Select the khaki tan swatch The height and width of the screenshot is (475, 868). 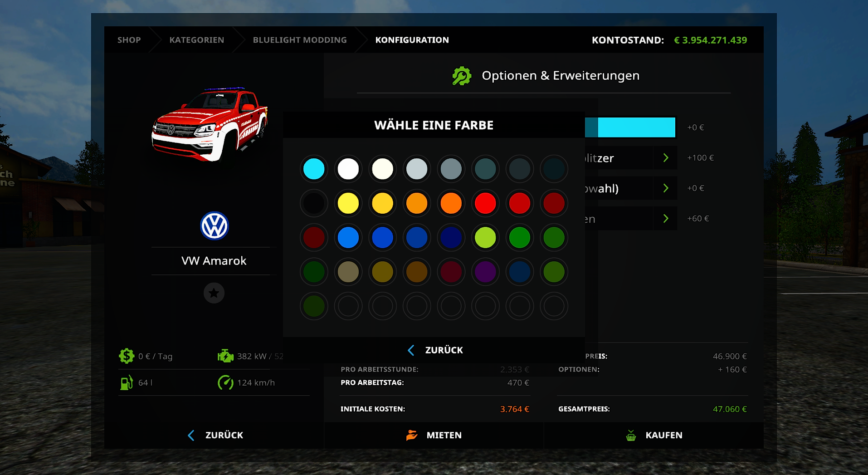348,272
